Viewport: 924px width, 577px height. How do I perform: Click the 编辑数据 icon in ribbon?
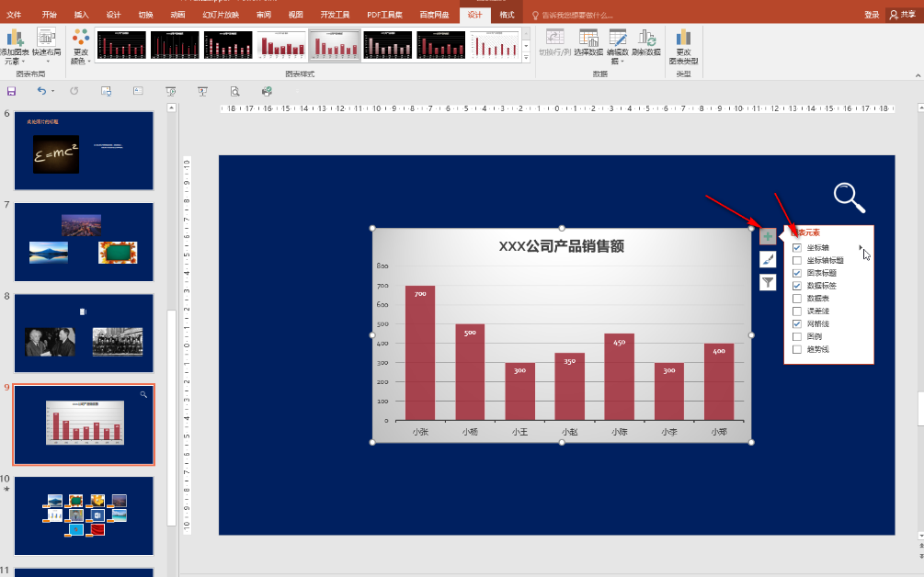tap(618, 42)
